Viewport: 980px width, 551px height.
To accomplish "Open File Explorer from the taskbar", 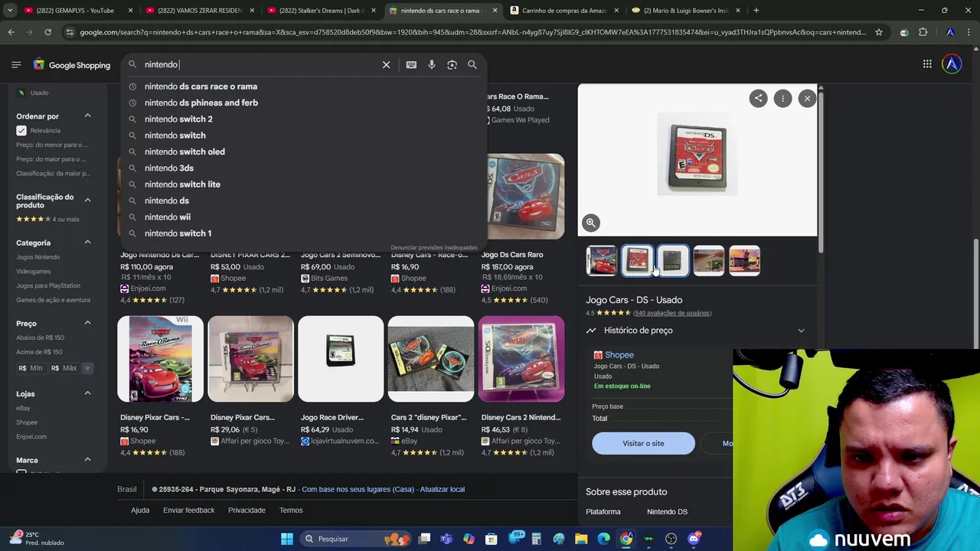I will [581, 539].
